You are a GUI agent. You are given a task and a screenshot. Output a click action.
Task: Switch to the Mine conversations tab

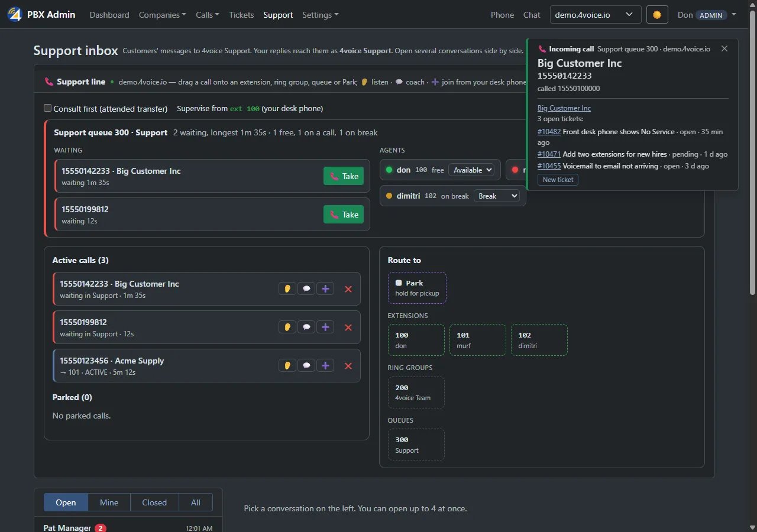pyautogui.click(x=109, y=502)
